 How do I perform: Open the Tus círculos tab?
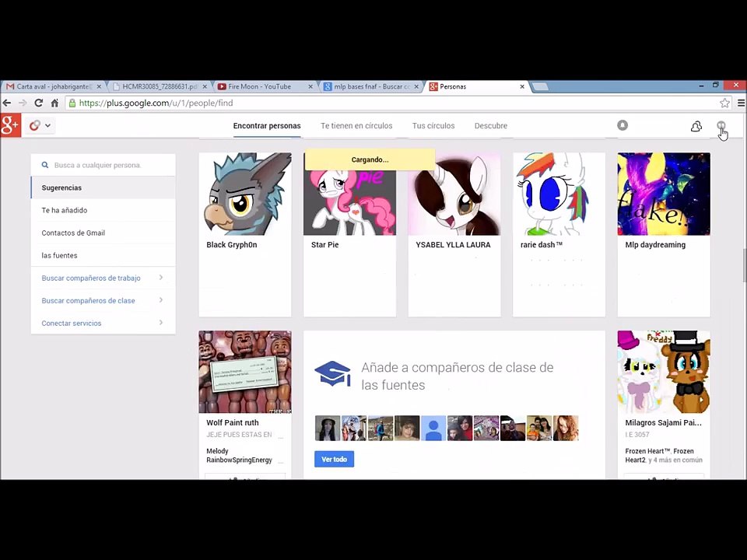coord(433,126)
